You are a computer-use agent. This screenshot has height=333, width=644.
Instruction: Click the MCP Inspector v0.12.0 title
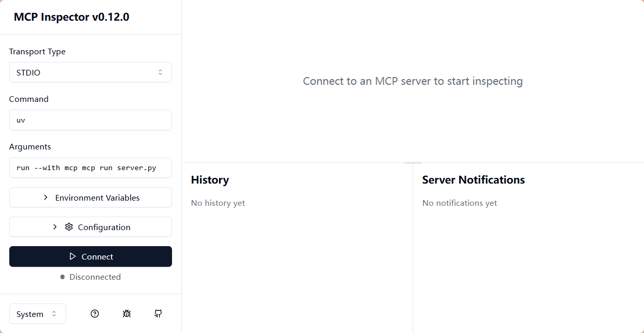coord(71,17)
